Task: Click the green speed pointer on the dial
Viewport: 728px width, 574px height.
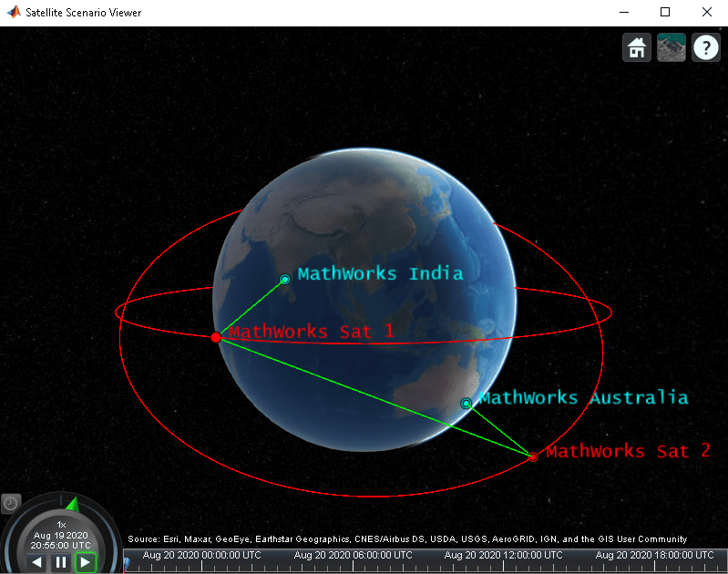Action: pos(73,504)
